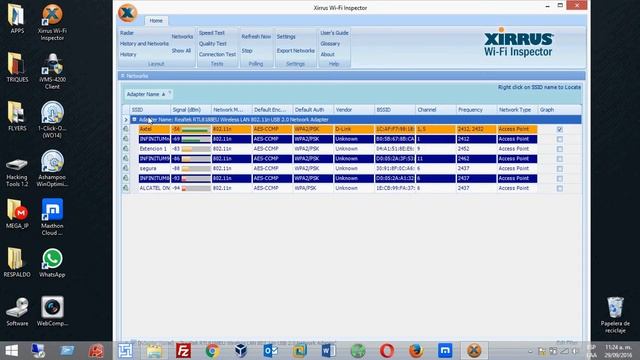640x360 pixels.
Task: Choose the Show All layout
Action: click(x=181, y=51)
